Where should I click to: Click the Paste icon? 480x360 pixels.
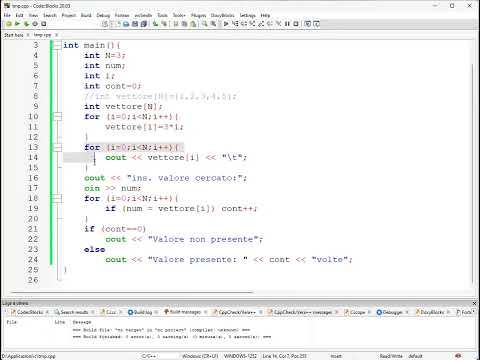click(193, 24)
